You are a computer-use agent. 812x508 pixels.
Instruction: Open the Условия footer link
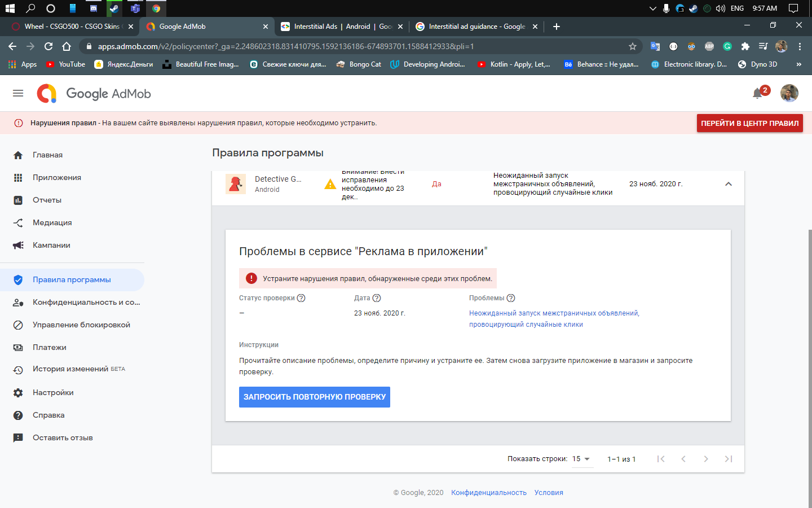click(549, 493)
